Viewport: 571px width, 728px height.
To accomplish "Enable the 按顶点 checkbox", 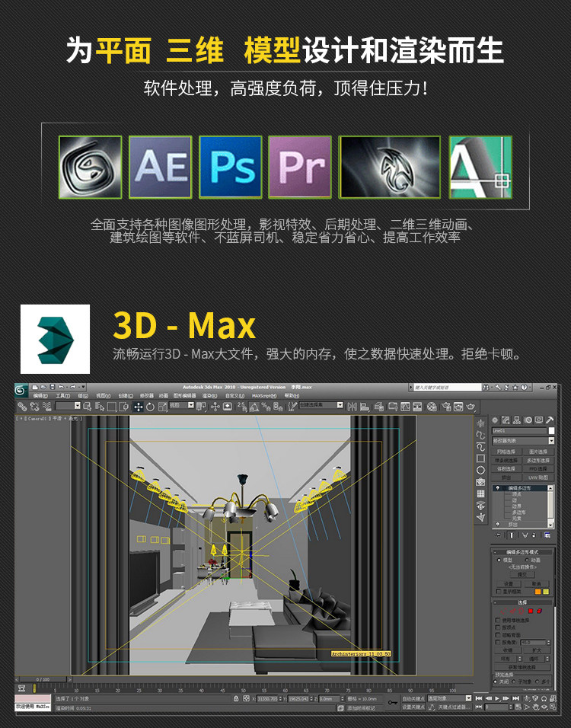I will point(498,627).
